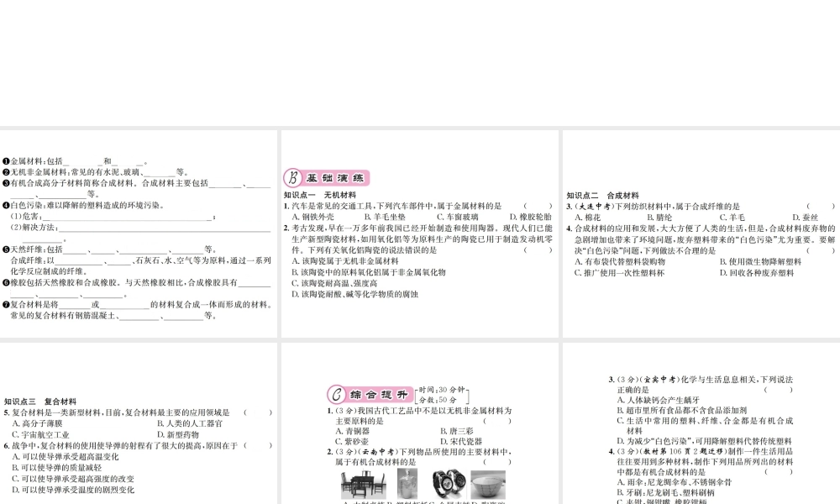This screenshot has width=840, height=504.
Task: Choose option A. 棉花
Action: 588,218
